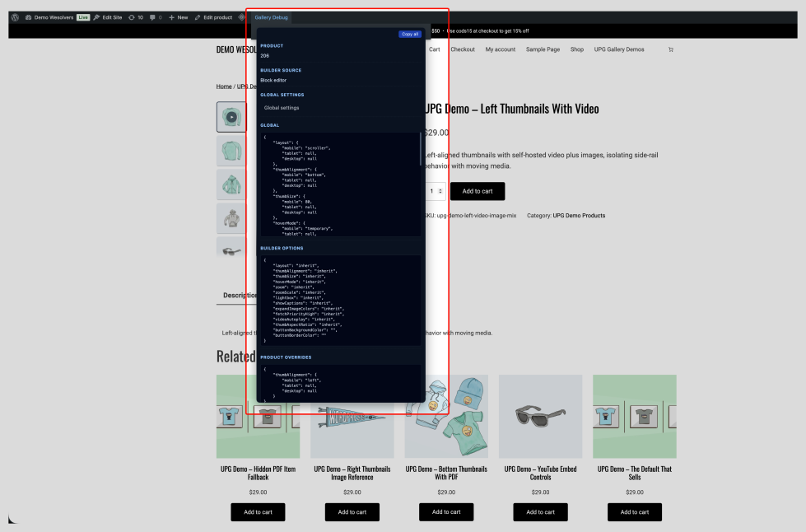The image size is (806, 532).
Task: Open YouTube Embed Controls sunglasses image
Action: point(540,417)
